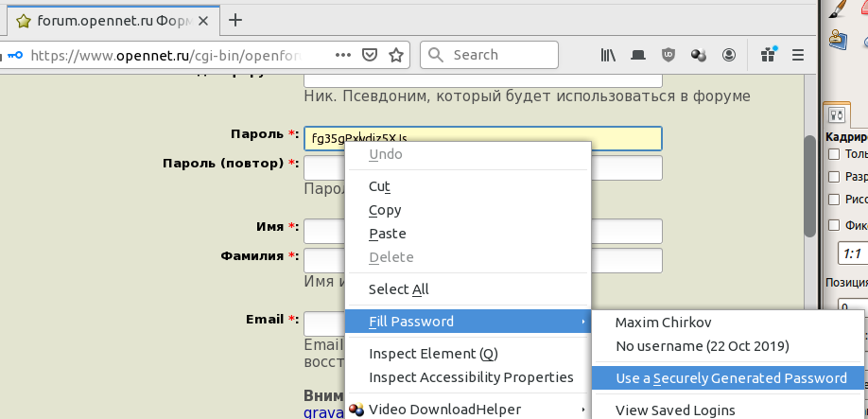Screen dimensions: 868x419
Task: Bookmark this page with the star icon
Action: pyautogui.click(x=396, y=55)
